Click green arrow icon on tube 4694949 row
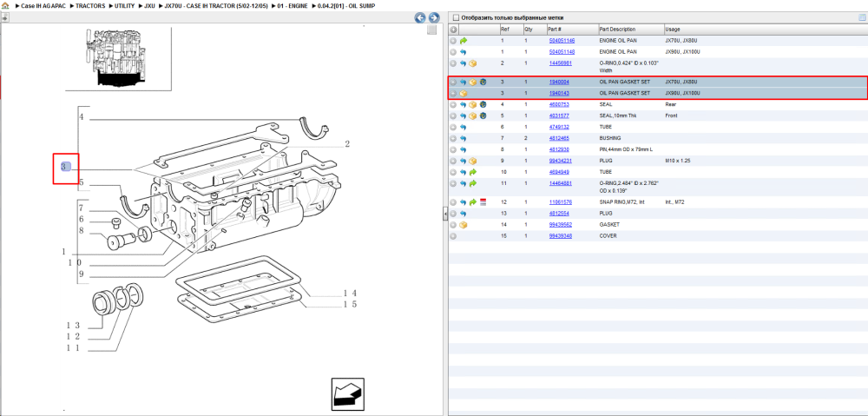868x416 pixels. coord(473,172)
